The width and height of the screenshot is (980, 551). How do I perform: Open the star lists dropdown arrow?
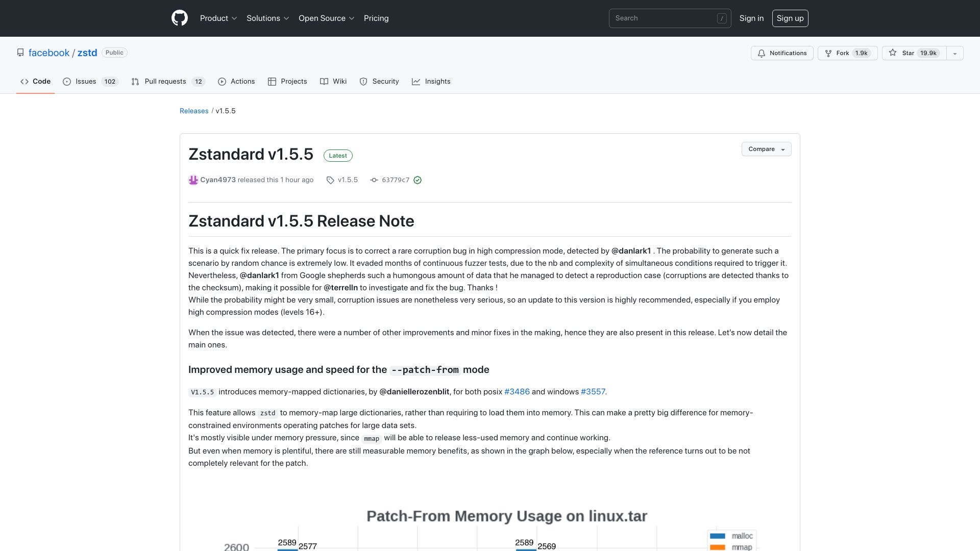(x=955, y=53)
